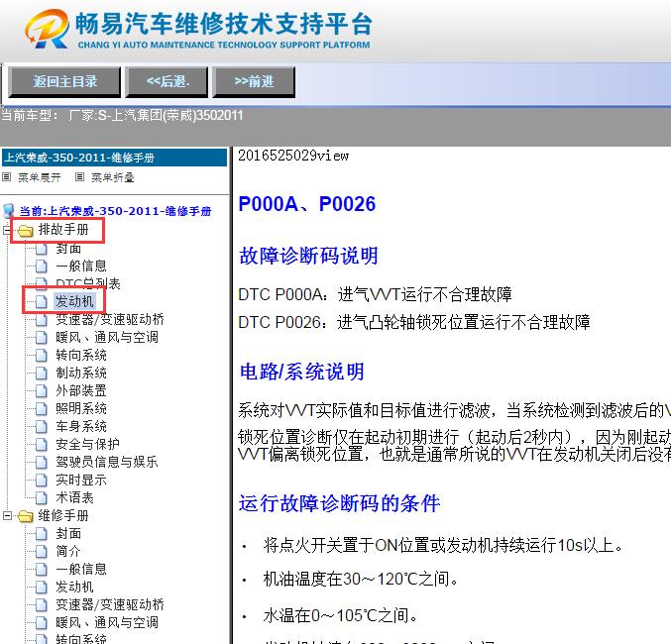Image resolution: width=671 pixels, height=644 pixels.
Task: Open 一般信息 under 排故手册
Action: [x=81, y=266]
